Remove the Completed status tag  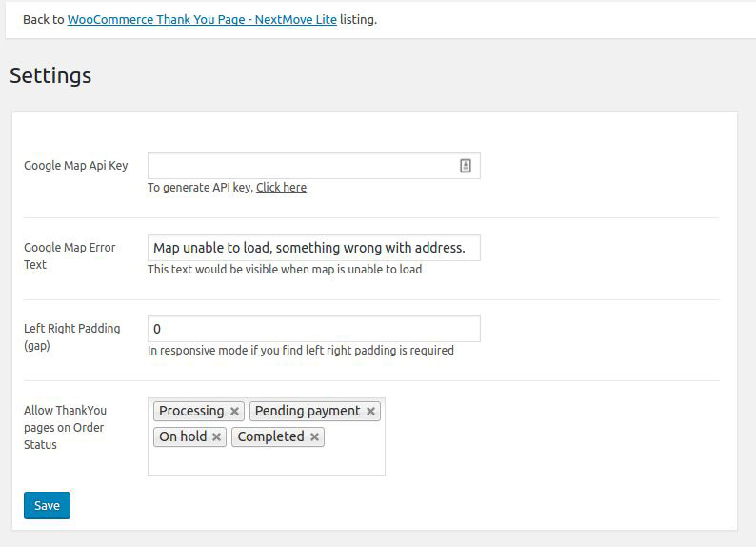(x=314, y=437)
